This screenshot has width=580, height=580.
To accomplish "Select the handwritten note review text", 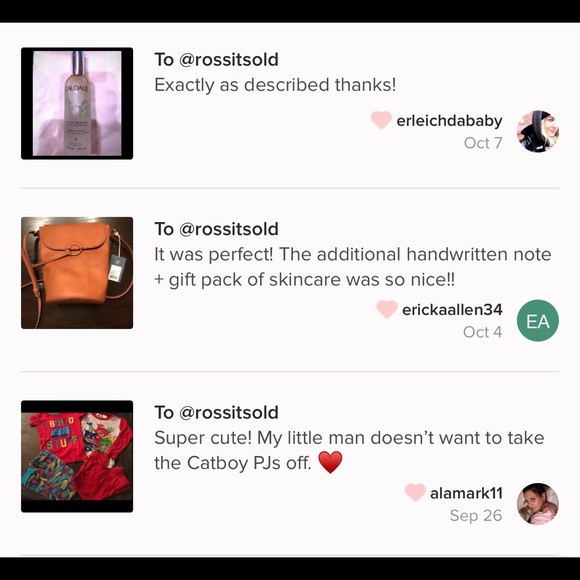I will click(x=353, y=267).
